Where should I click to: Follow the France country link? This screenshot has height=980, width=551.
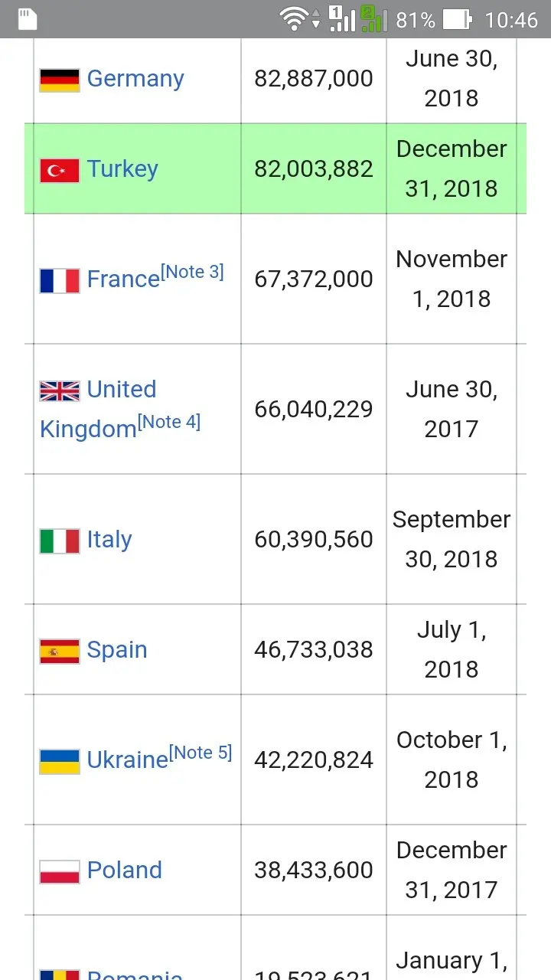pyautogui.click(x=123, y=279)
